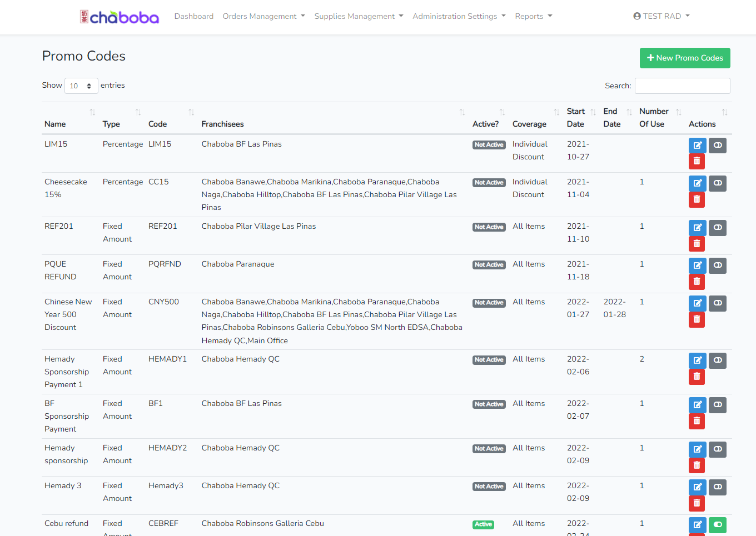
Task: Delete the BF Sponsorship Payment code
Action: pyautogui.click(x=697, y=421)
